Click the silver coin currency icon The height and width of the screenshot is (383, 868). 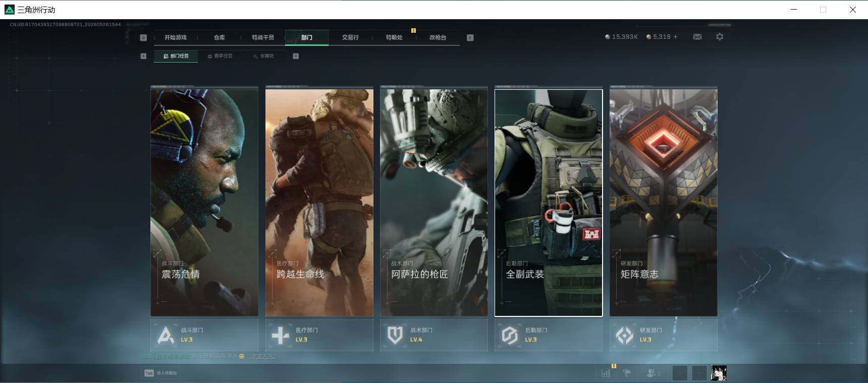(x=608, y=37)
